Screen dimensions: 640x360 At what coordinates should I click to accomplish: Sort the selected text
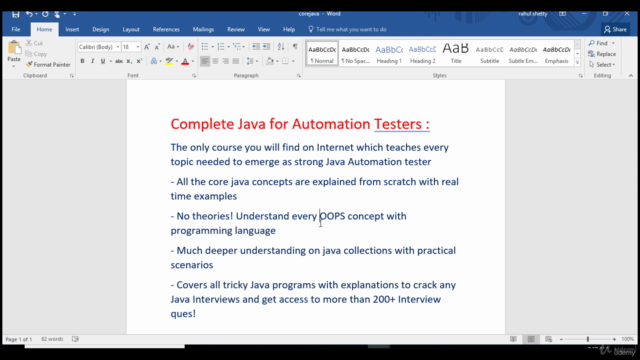pos(281,47)
